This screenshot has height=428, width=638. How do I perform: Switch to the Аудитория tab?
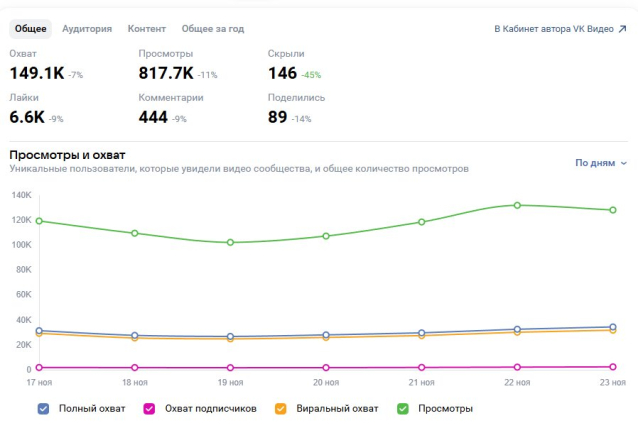point(87,29)
